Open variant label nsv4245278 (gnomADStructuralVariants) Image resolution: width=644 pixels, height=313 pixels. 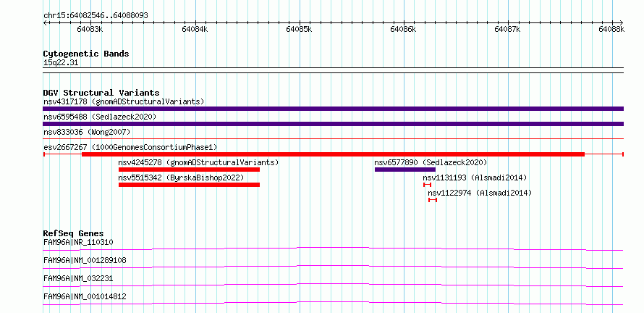click(x=198, y=162)
